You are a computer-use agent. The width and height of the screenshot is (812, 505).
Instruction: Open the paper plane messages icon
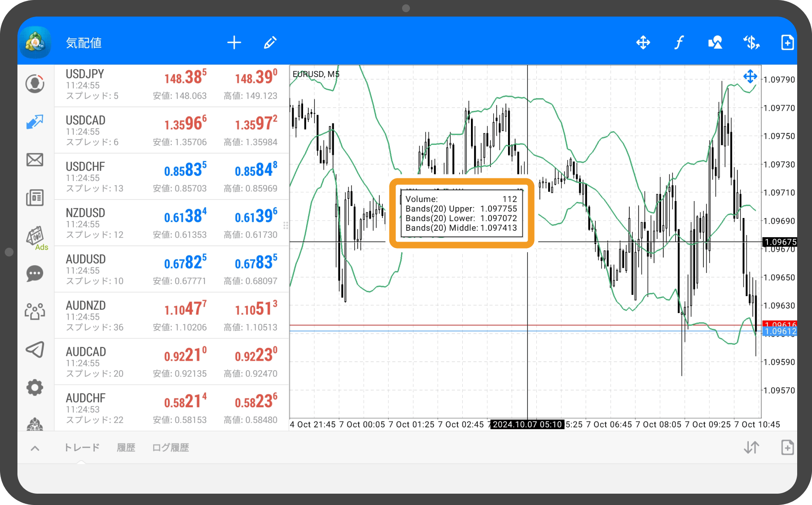(35, 349)
